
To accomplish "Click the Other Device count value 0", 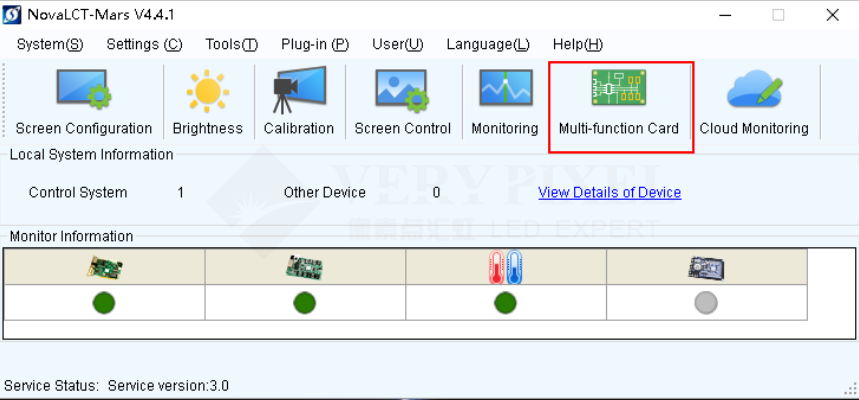I will 436,192.
